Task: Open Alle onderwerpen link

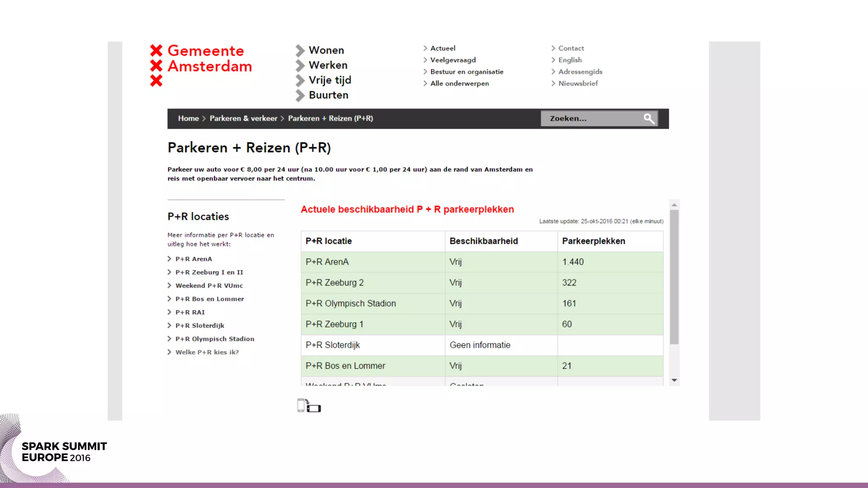Action: (x=459, y=83)
